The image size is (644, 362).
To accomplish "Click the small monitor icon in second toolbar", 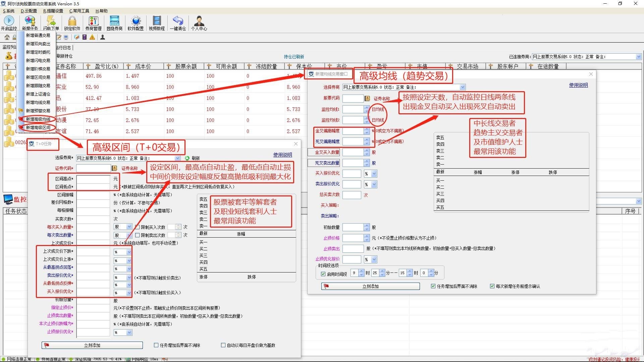I will pyautogui.click(x=66, y=37).
